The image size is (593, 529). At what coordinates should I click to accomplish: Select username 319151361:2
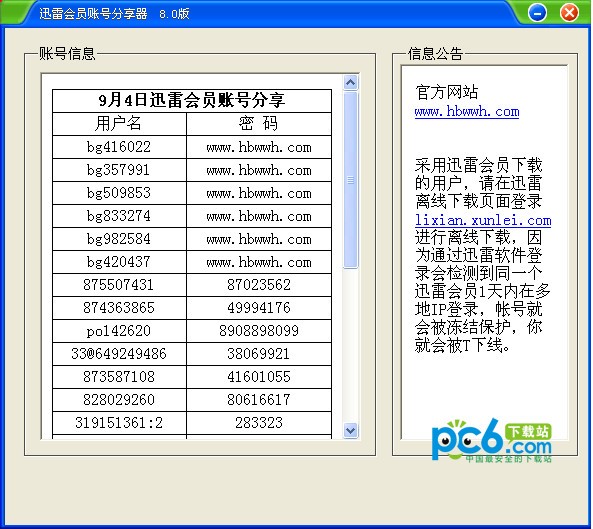tap(119, 423)
